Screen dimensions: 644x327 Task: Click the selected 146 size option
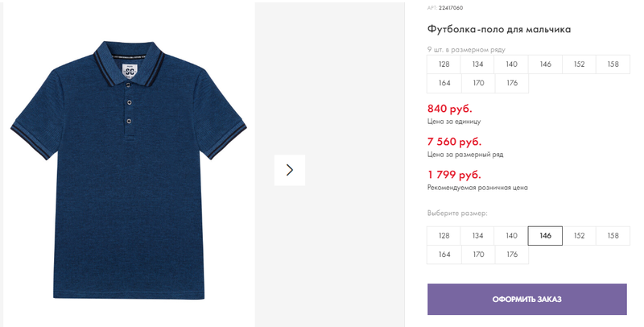(545, 236)
